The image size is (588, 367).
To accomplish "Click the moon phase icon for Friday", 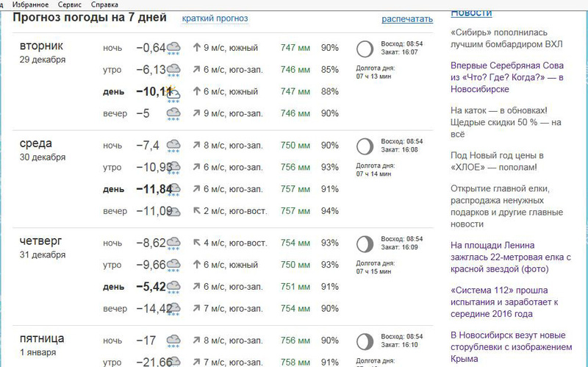I will tap(364, 341).
